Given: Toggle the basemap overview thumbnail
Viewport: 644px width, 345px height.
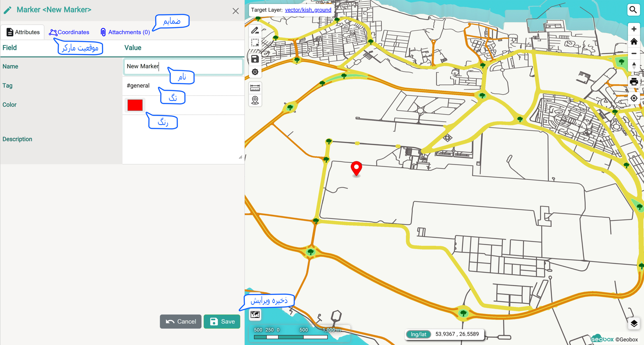Looking at the screenshot, I should [x=255, y=315].
